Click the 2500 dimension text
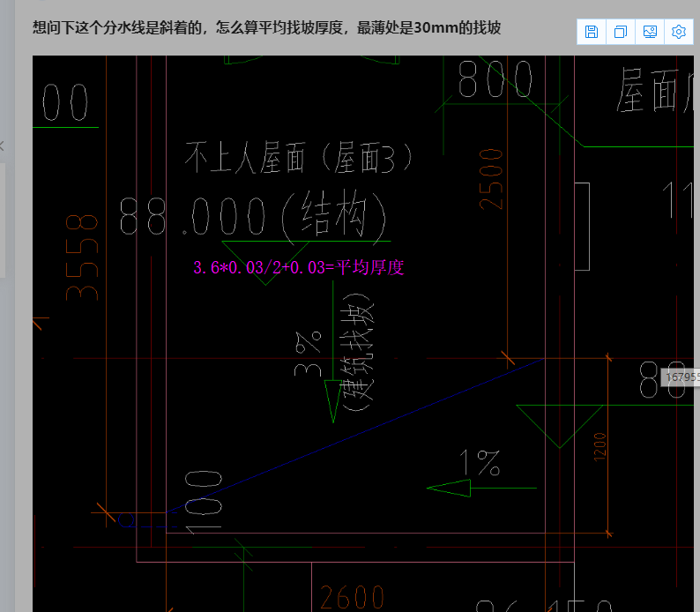 [491, 179]
